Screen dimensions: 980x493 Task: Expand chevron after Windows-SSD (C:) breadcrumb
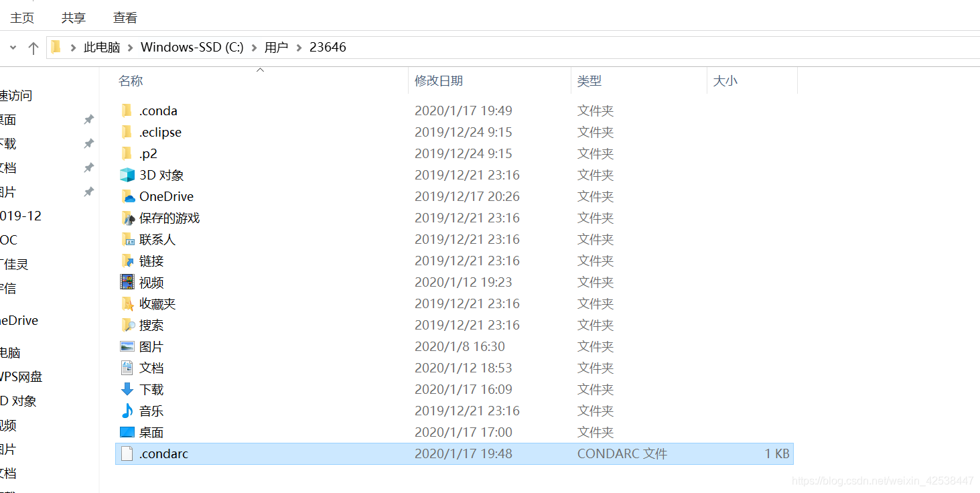[254, 48]
